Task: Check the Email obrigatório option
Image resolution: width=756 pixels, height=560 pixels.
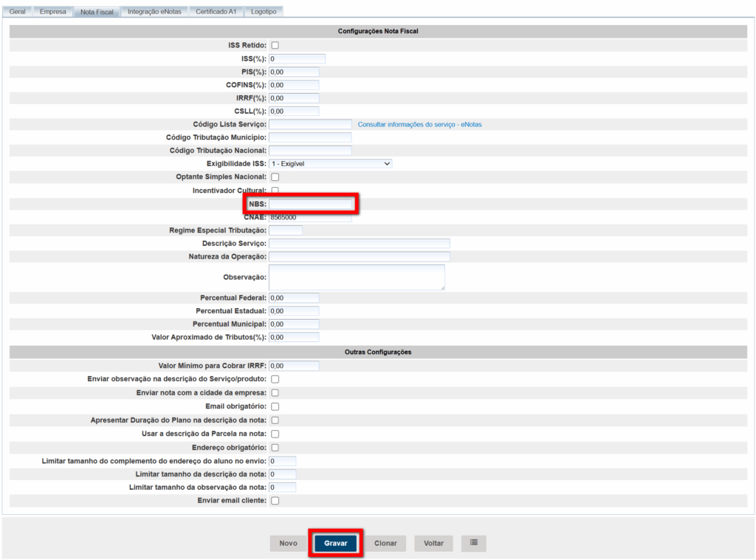Action: coord(275,406)
